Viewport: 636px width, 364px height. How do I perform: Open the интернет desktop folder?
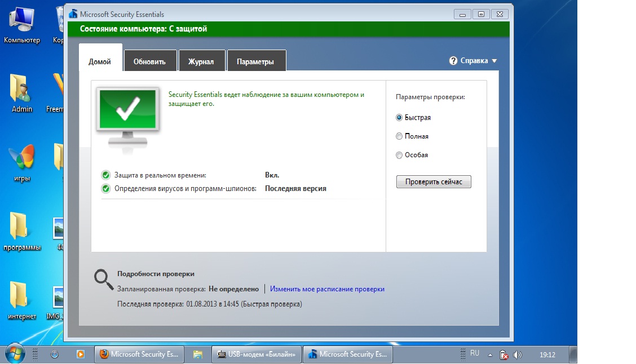pos(22,300)
